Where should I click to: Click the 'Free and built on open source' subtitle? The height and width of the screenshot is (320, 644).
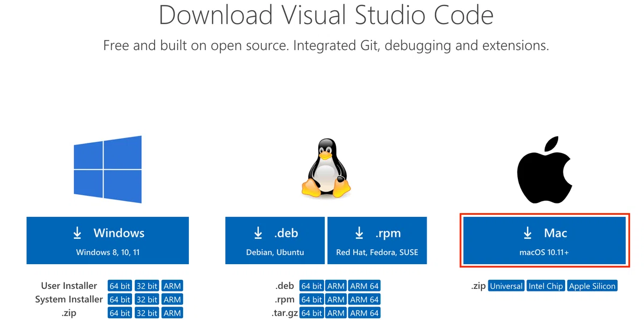tap(326, 45)
